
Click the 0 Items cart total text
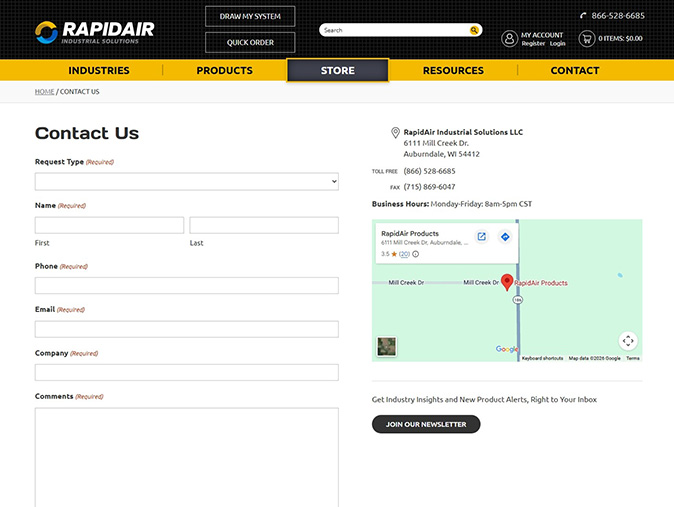[620, 39]
